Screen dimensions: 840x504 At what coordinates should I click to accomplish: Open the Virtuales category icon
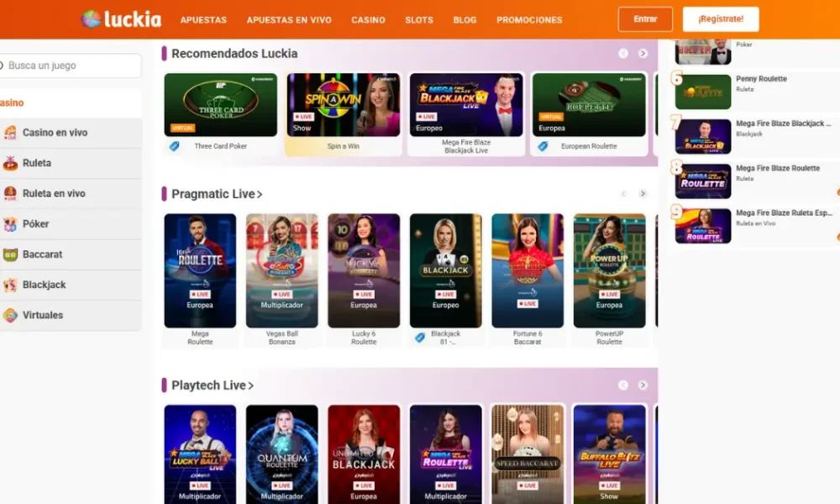pyautogui.click(x=9, y=315)
